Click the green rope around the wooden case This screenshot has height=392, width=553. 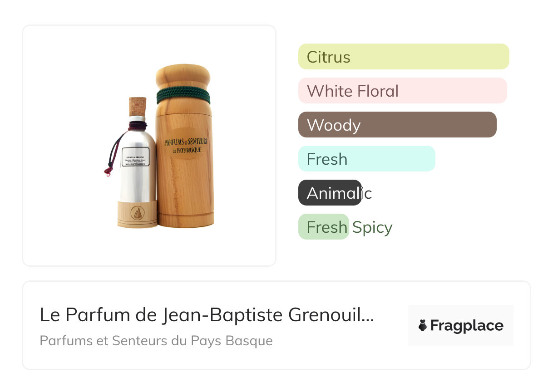click(183, 95)
